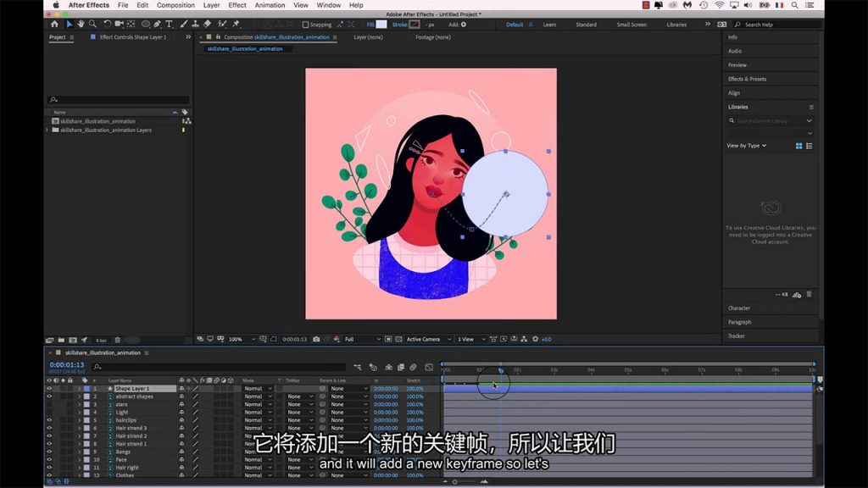The image size is (868, 488).
Task: Choose the Brush tool
Action: 184,25
